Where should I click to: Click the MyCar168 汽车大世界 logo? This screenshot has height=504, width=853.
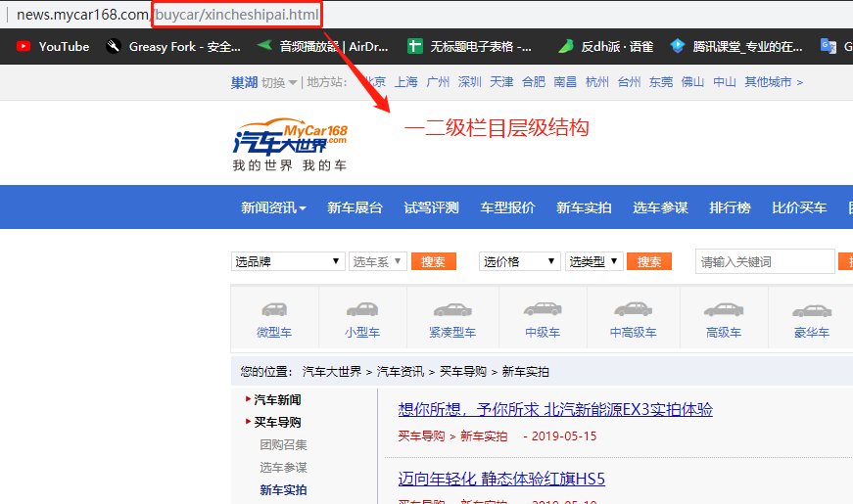coord(290,145)
